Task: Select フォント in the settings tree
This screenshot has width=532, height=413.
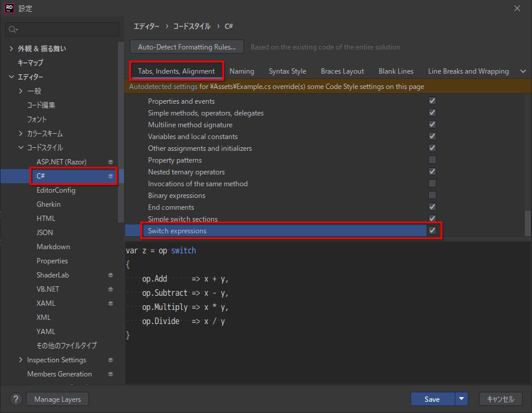Action: pos(37,119)
